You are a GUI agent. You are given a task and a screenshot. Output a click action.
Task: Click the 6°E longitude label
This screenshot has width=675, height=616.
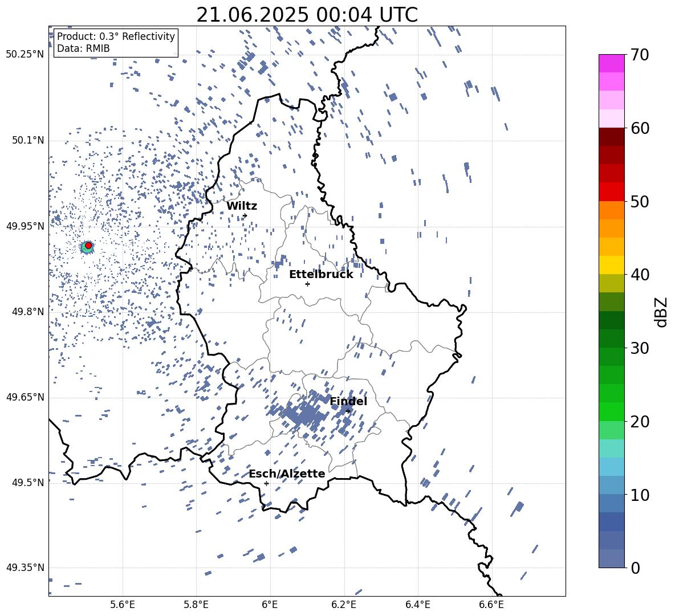(x=270, y=605)
